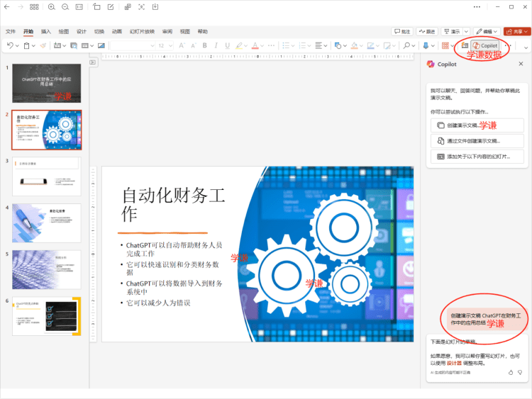Click 创建演示文稿 suggestion in Copilot
Viewport: 532px width, 399px height.
tap(477, 125)
